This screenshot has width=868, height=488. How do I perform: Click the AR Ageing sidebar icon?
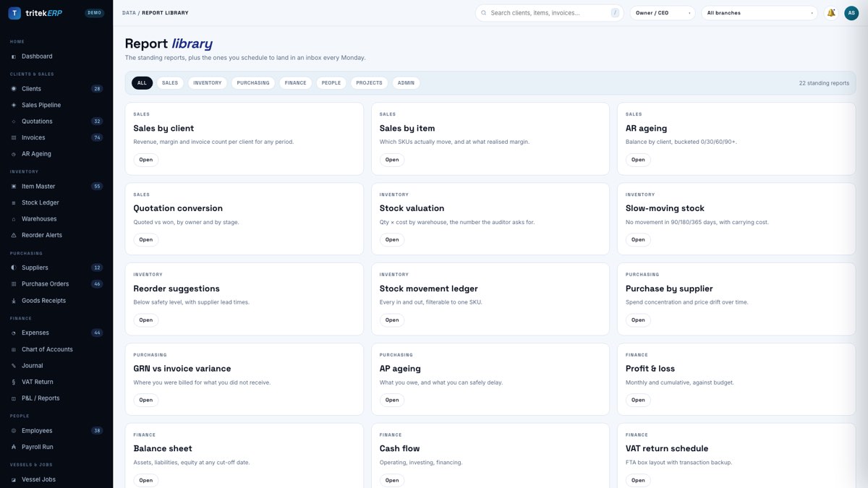[14, 154]
